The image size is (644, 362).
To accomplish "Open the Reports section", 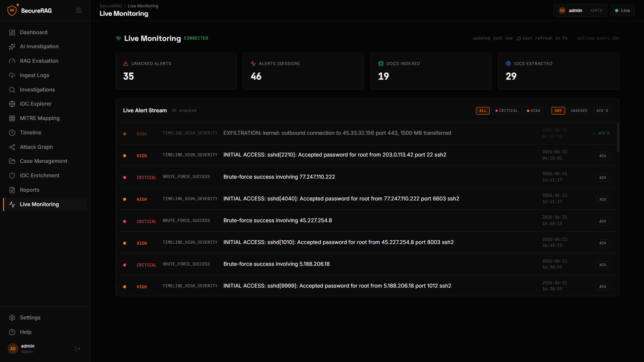I will 45,190.
